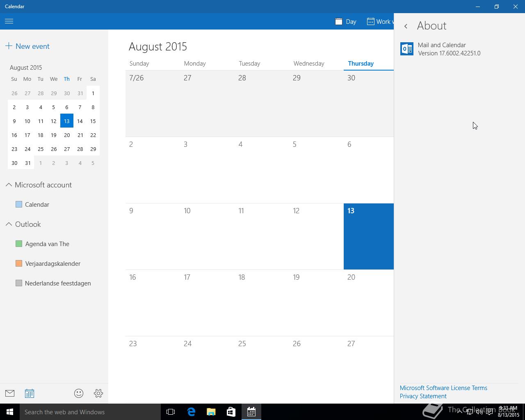Open the Monday 10 day cell
The image size is (525, 420).
207,237
